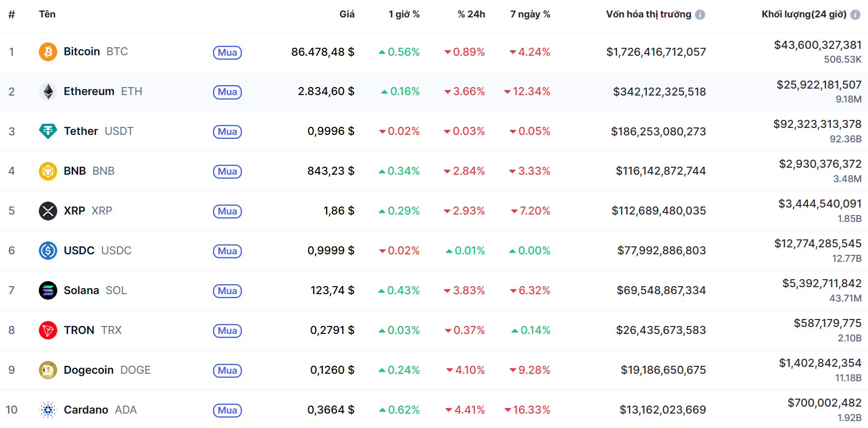Viewport: 868px width, 428px height.
Task: Open the Dogecoin DOGE name link
Action: point(107,370)
